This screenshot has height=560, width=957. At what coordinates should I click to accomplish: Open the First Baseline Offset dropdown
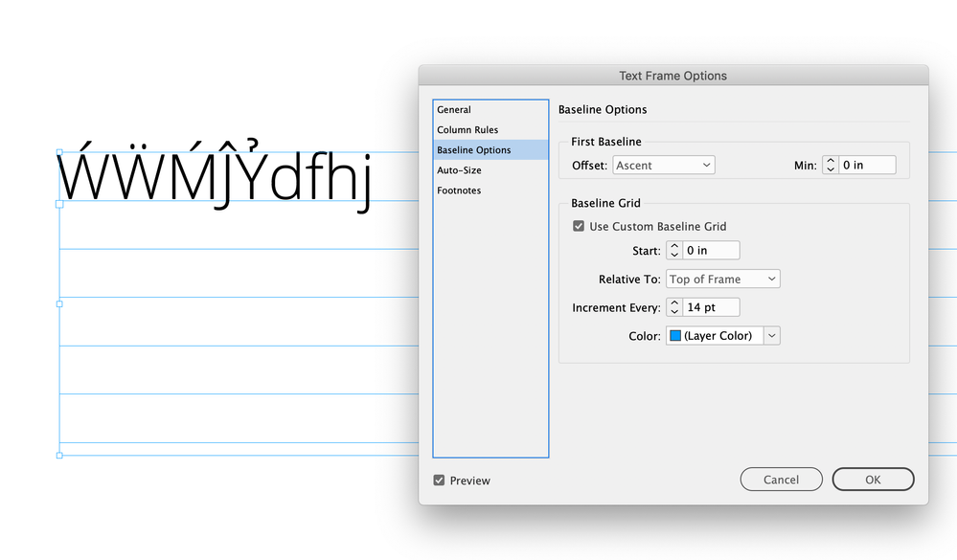[664, 166]
